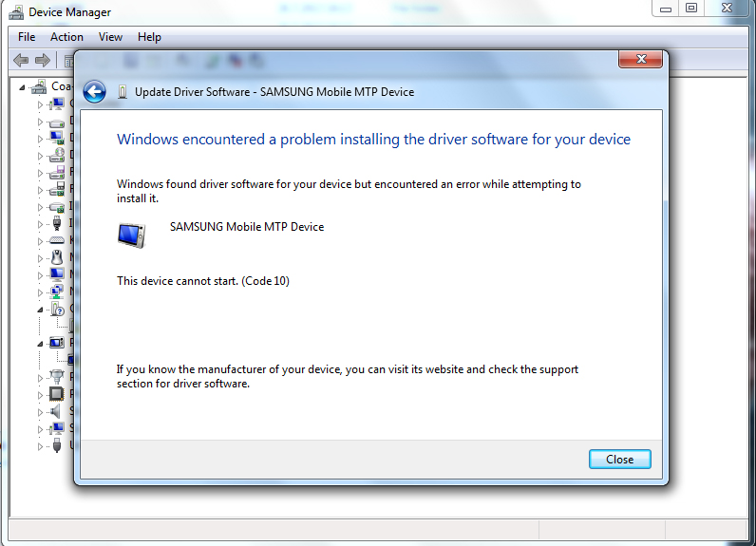This screenshot has height=546, width=756.
Task: Click the Back arrow in the Device Manager toolbar
Action: pyautogui.click(x=21, y=60)
